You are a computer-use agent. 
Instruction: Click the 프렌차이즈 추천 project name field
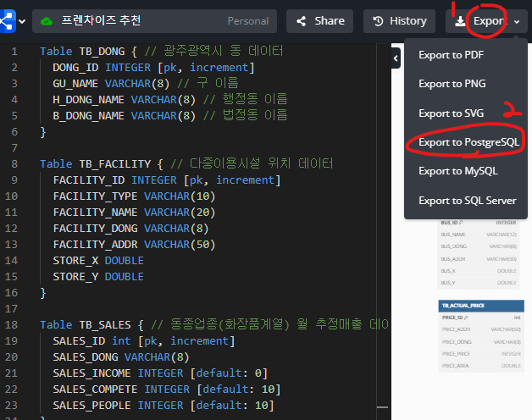pyautogui.click(x=155, y=21)
